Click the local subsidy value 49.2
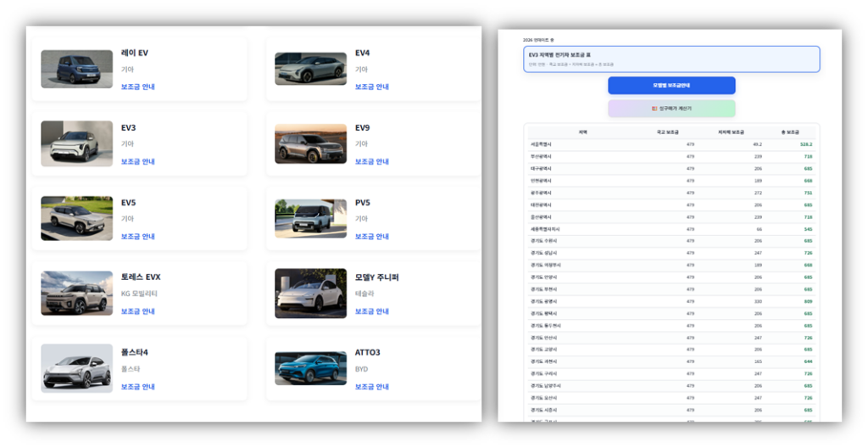This screenshot has width=868, height=448. pyautogui.click(x=757, y=145)
